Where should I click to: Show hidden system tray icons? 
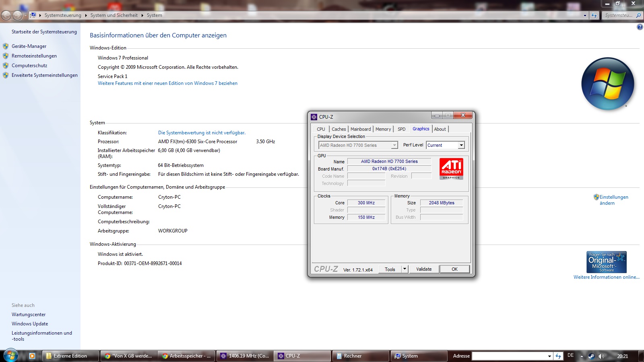[x=582, y=356]
